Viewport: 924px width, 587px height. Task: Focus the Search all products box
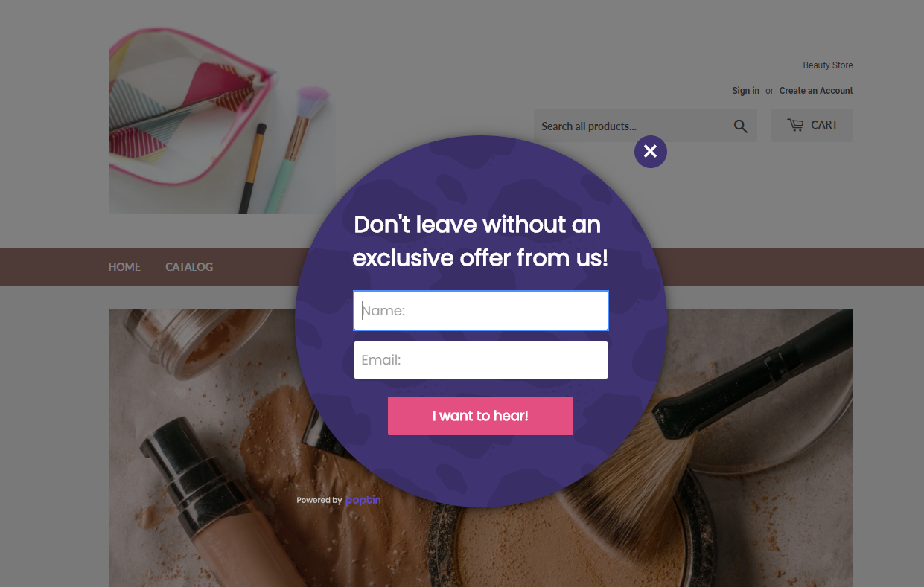pyautogui.click(x=631, y=126)
